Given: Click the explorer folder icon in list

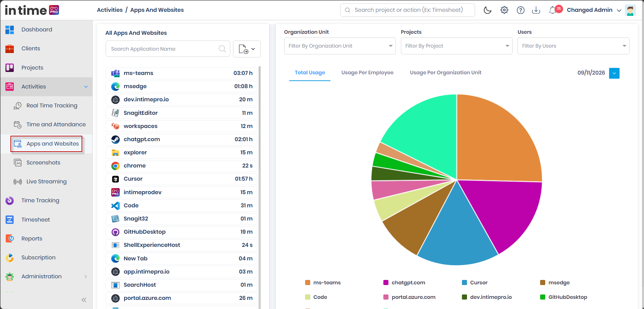Looking at the screenshot, I should point(115,153).
